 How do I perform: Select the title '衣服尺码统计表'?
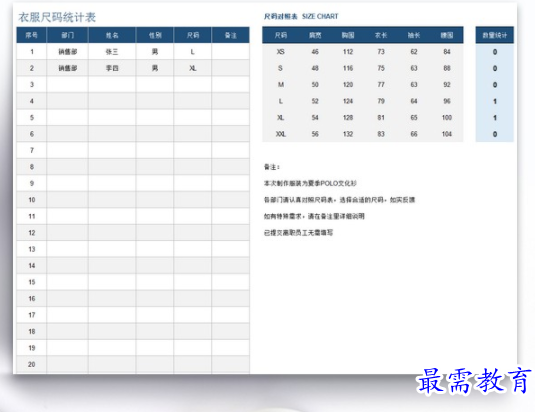[x=57, y=17]
